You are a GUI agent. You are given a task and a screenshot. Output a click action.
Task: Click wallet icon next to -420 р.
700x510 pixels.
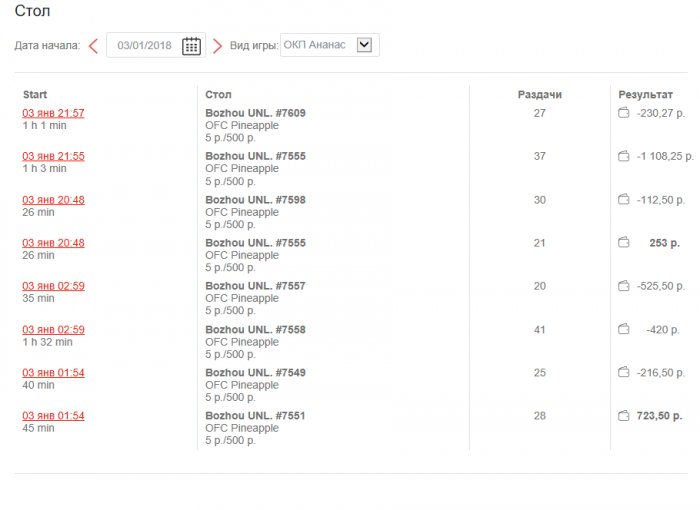624,329
